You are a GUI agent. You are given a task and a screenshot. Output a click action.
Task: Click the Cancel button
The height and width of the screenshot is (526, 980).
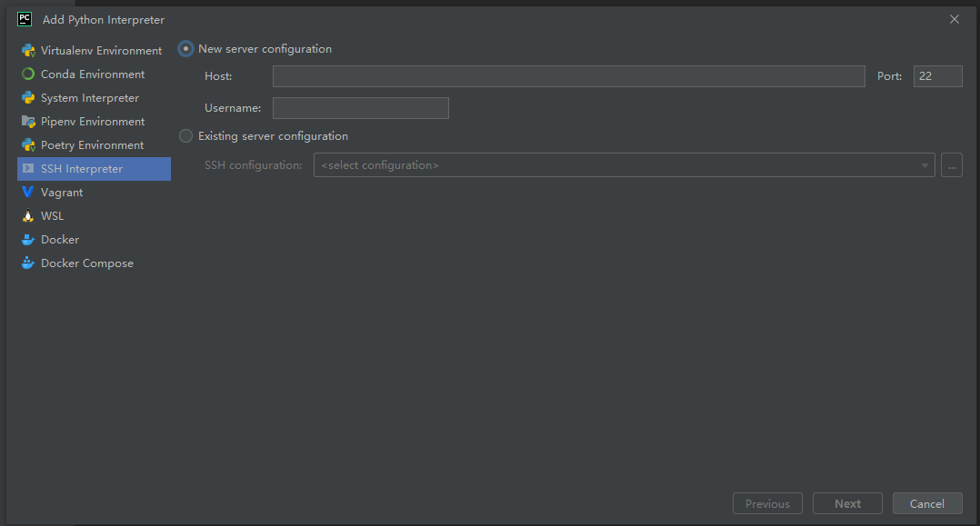tap(927, 503)
